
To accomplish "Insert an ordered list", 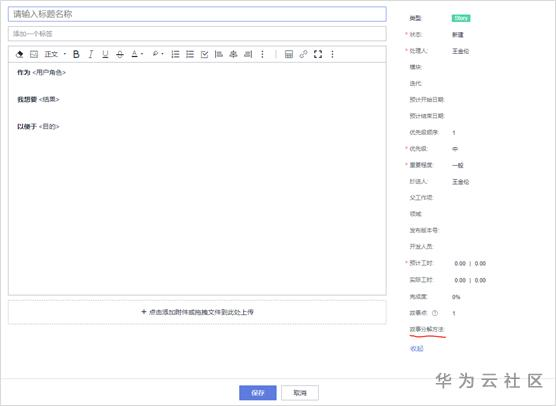I will click(175, 54).
